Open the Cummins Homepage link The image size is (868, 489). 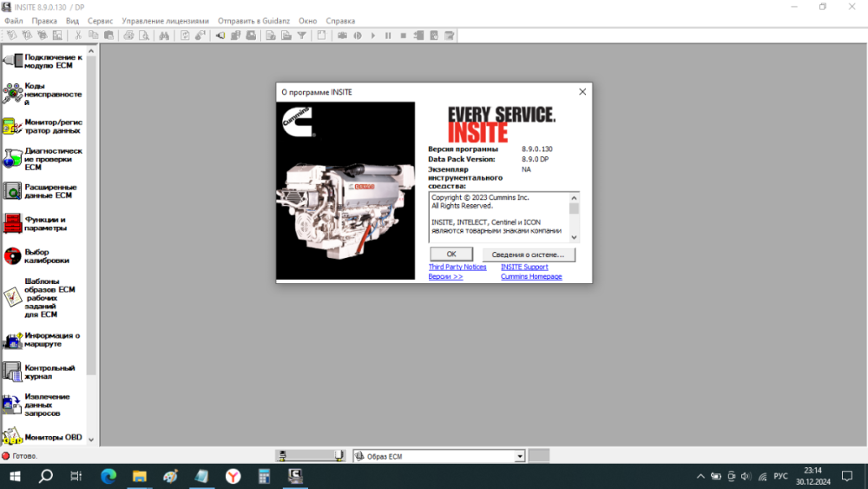(x=531, y=276)
